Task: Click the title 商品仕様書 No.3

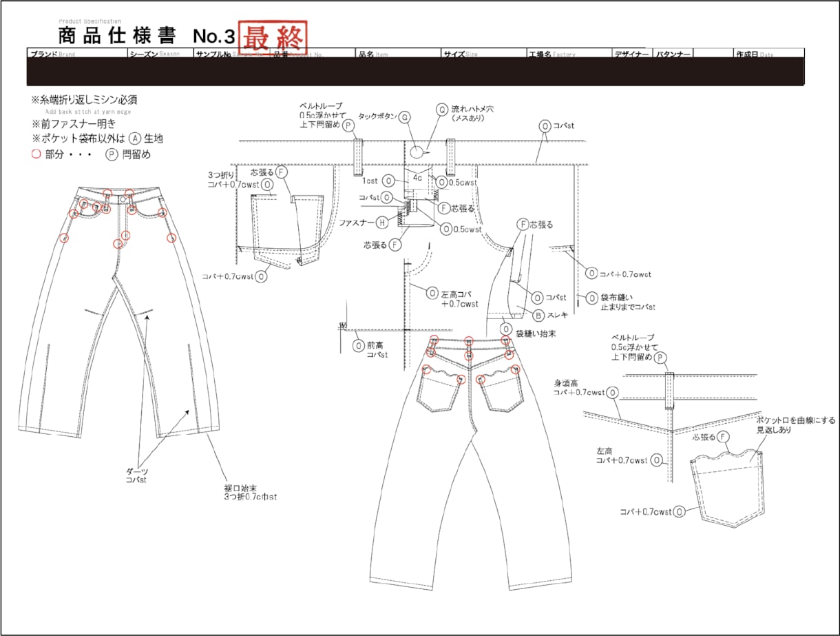Action: pos(147,35)
